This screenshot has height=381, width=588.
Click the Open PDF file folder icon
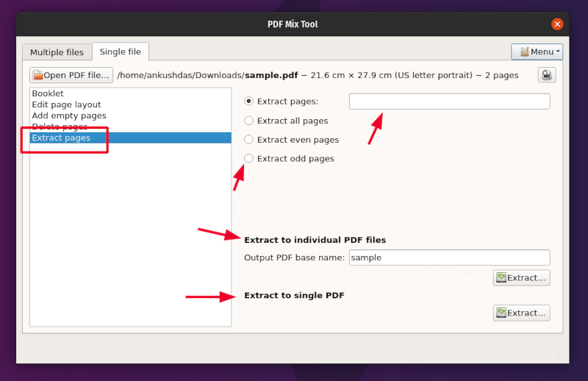37,75
